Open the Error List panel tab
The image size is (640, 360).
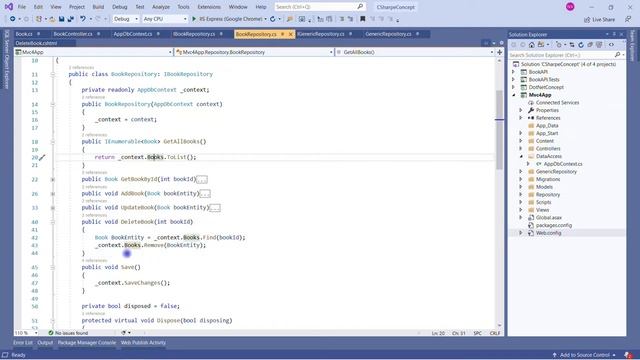(23, 343)
